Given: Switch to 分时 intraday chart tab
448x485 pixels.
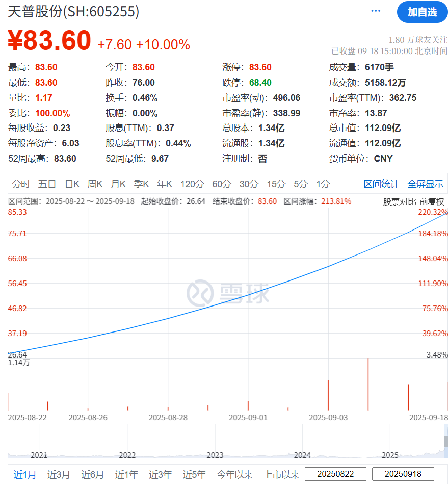Looking at the screenshot, I should [21, 184].
